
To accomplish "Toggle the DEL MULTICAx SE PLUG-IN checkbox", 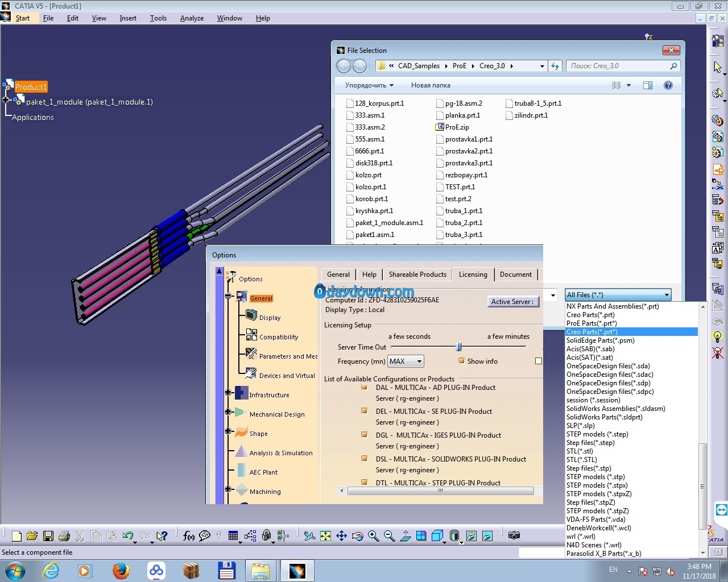I will [364, 410].
